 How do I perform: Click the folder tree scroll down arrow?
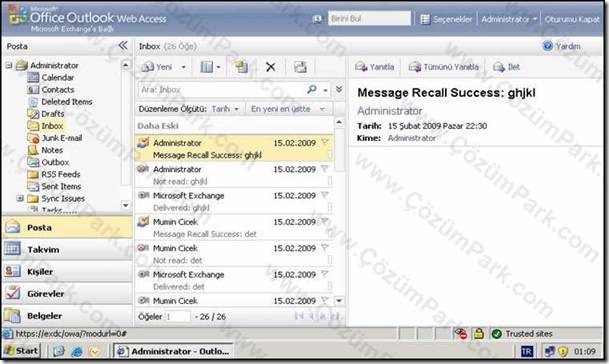pos(125,205)
